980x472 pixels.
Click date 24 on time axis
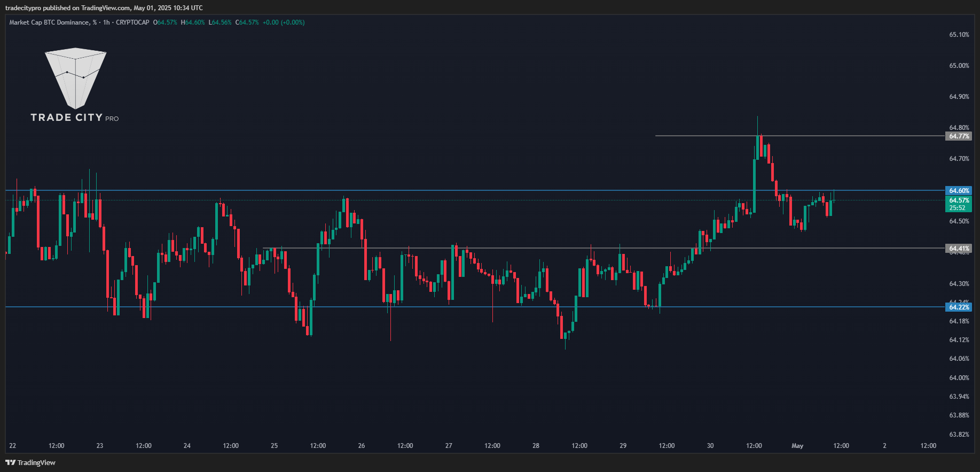[x=187, y=446]
